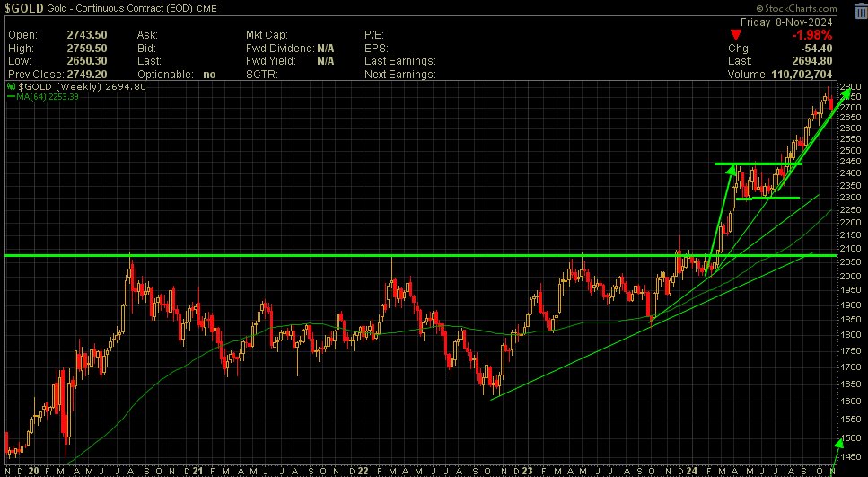The height and width of the screenshot is (477, 868).
Task: Click the year '21' on the time axis
Action: click(197, 472)
